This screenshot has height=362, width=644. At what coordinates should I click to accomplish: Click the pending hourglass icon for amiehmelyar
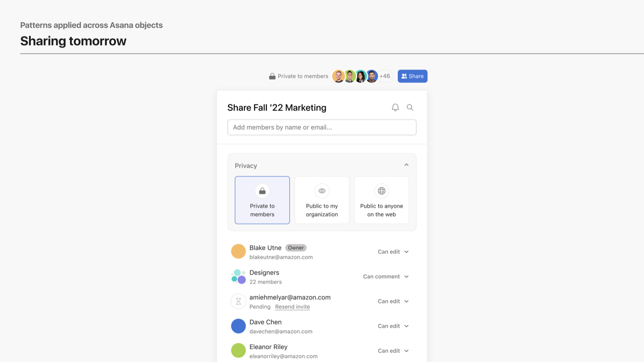(238, 301)
